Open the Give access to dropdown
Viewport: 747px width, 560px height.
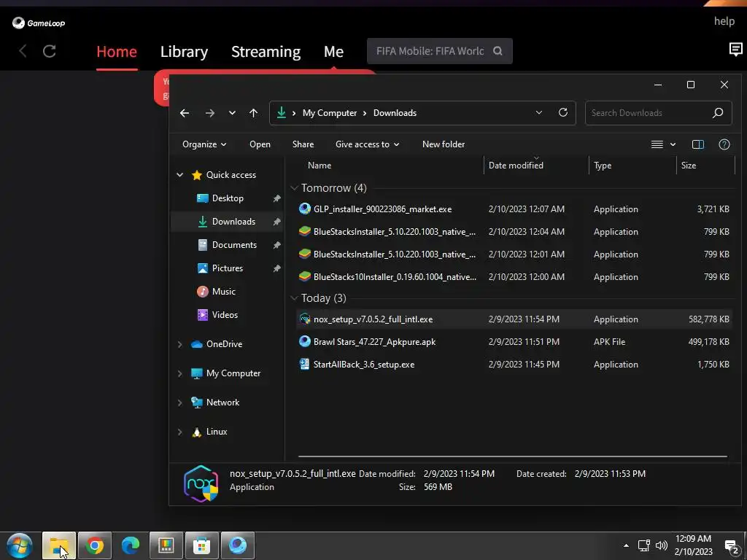367,144
